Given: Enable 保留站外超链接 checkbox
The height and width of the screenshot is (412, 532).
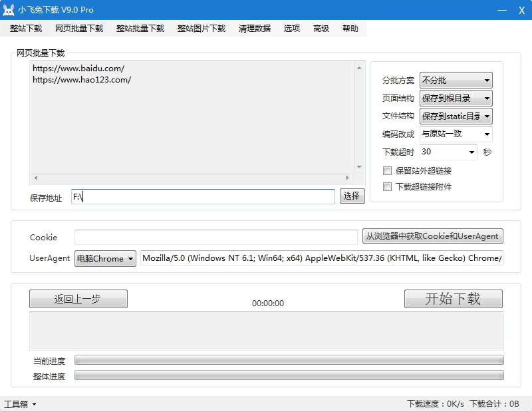Looking at the screenshot, I should [x=388, y=171].
